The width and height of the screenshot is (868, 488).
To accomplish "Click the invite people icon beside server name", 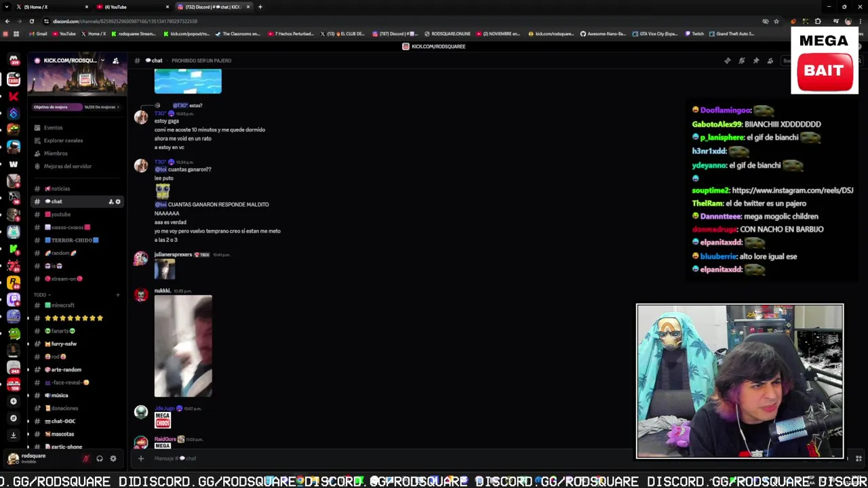I will click(115, 60).
